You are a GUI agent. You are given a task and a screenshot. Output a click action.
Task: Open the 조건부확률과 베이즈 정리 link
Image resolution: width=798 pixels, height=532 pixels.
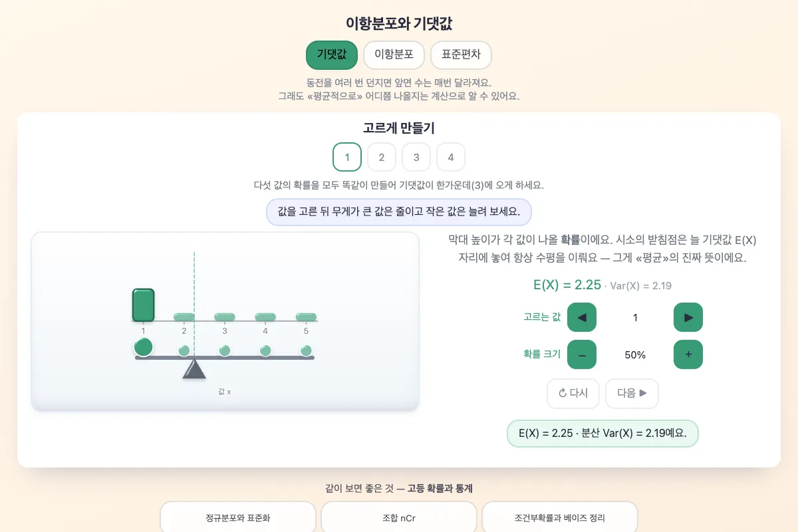click(560, 517)
